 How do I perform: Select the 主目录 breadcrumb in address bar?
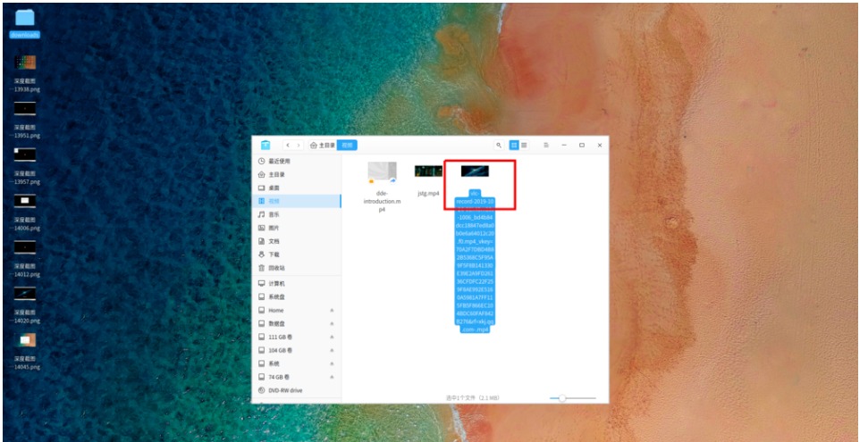pos(323,146)
